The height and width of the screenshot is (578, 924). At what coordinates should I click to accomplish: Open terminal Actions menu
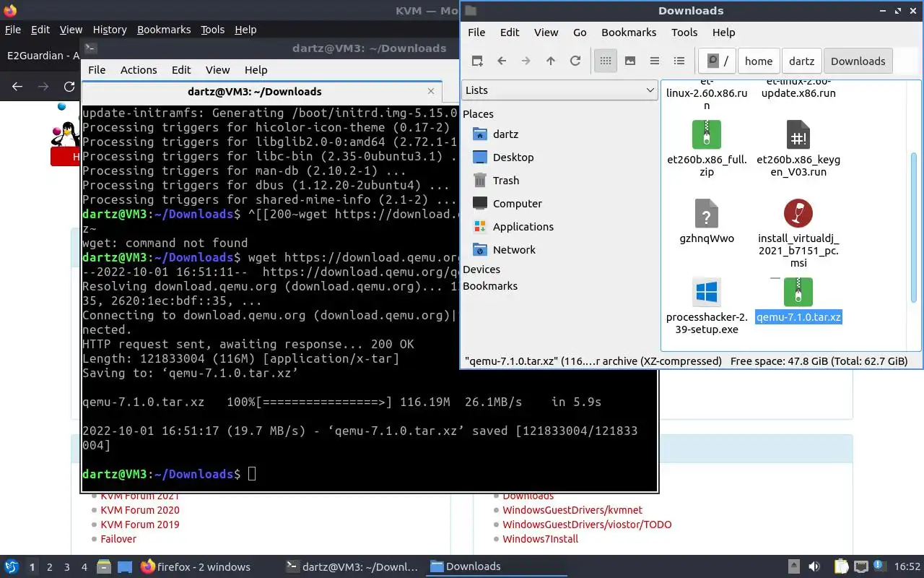tap(139, 70)
